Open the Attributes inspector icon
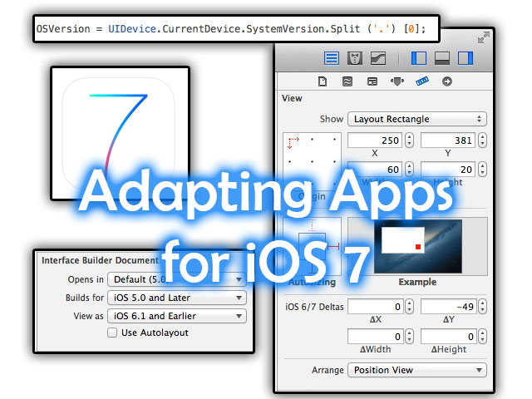Screen dimensions: 532x399 tap(397, 81)
